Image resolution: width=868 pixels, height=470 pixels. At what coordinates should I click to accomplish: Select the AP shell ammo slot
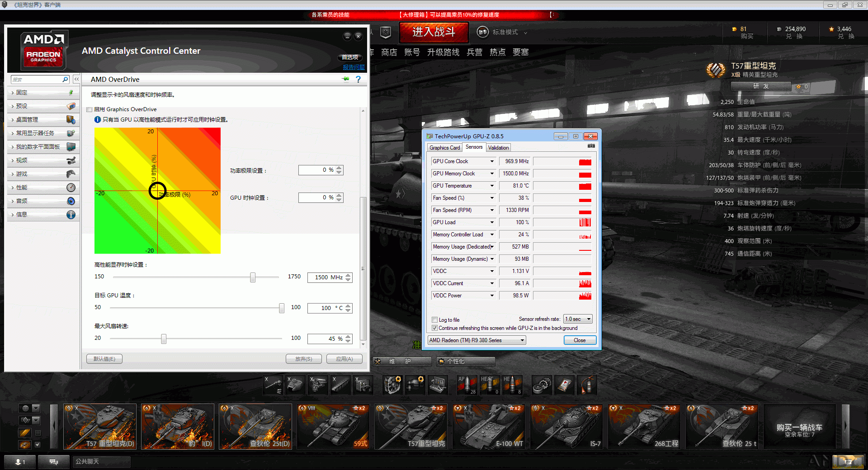coord(467,385)
